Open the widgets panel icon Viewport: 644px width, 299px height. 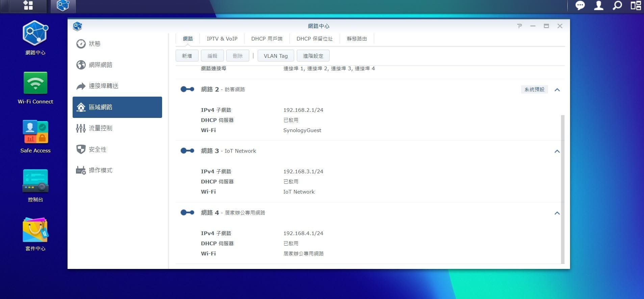[636, 5]
